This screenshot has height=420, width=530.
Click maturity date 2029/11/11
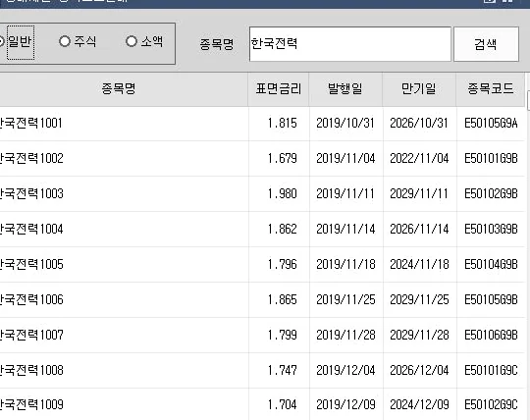click(x=419, y=194)
